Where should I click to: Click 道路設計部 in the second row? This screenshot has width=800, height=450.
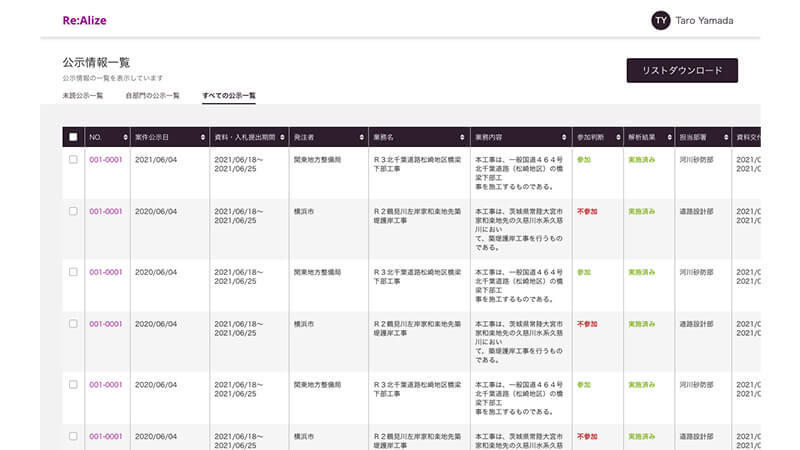point(696,211)
